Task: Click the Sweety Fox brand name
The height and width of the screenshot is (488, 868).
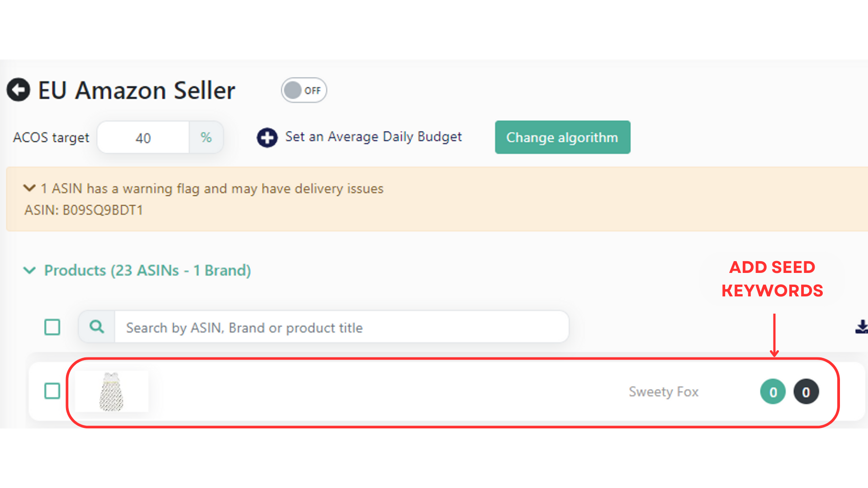Action: [x=664, y=392]
